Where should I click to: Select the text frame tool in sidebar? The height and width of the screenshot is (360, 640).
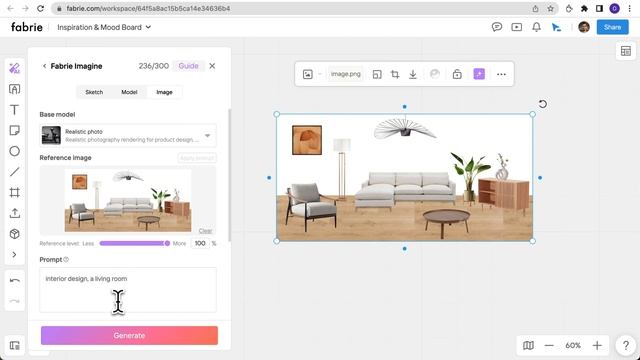pos(14,89)
